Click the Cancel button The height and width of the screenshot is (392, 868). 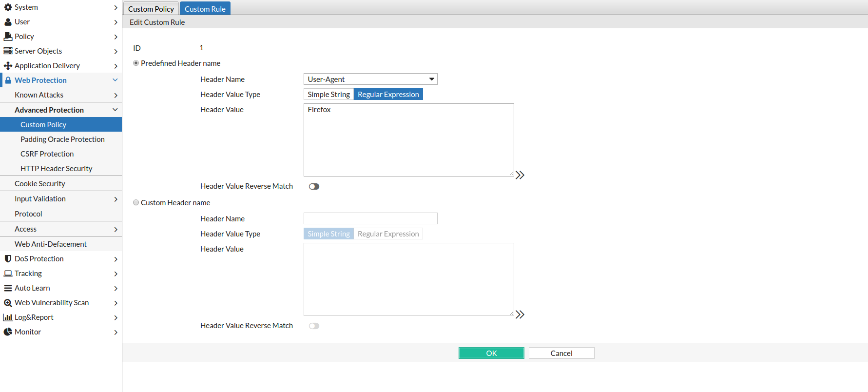pyautogui.click(x=561, y=353)
